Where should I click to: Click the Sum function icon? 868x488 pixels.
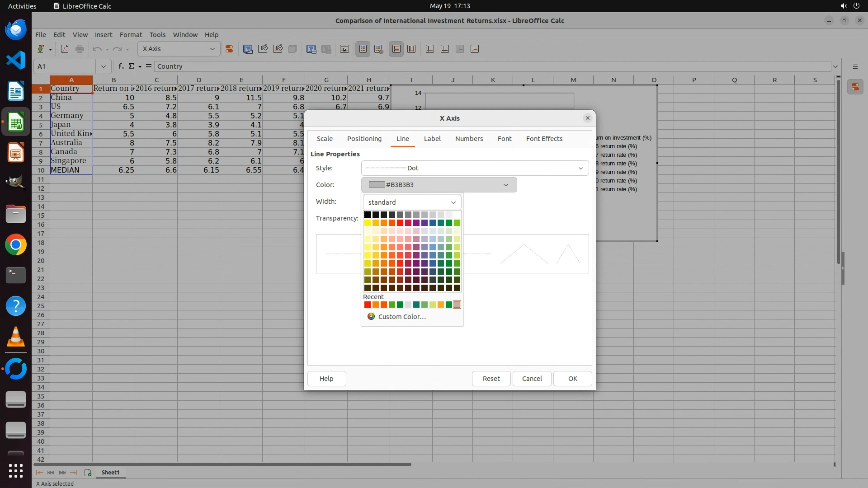coord(131,66)
